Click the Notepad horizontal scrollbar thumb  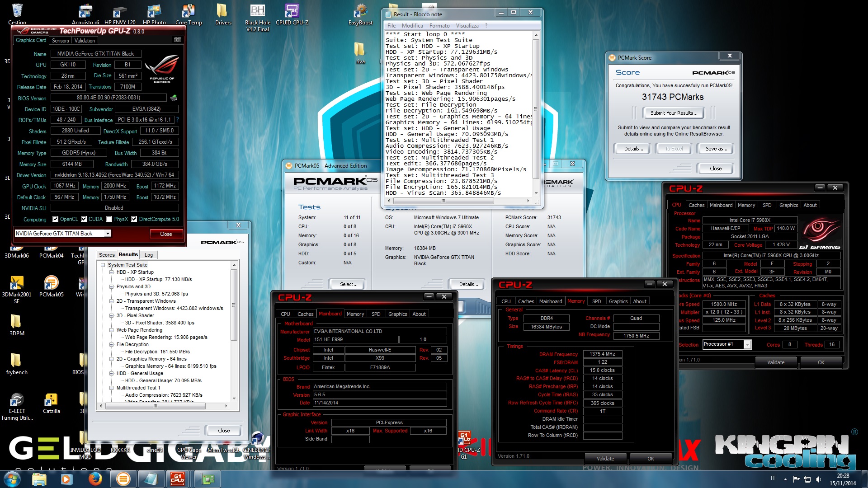coord(443,201)
